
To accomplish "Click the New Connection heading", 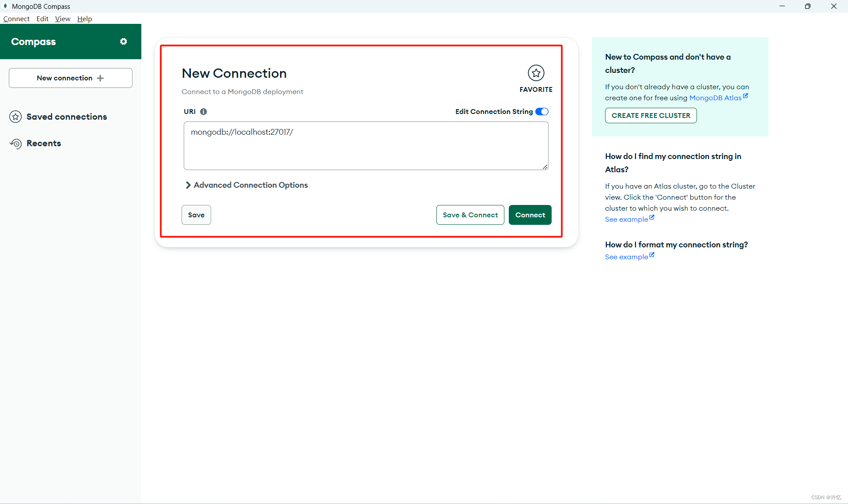I will [x=234, y=73].
